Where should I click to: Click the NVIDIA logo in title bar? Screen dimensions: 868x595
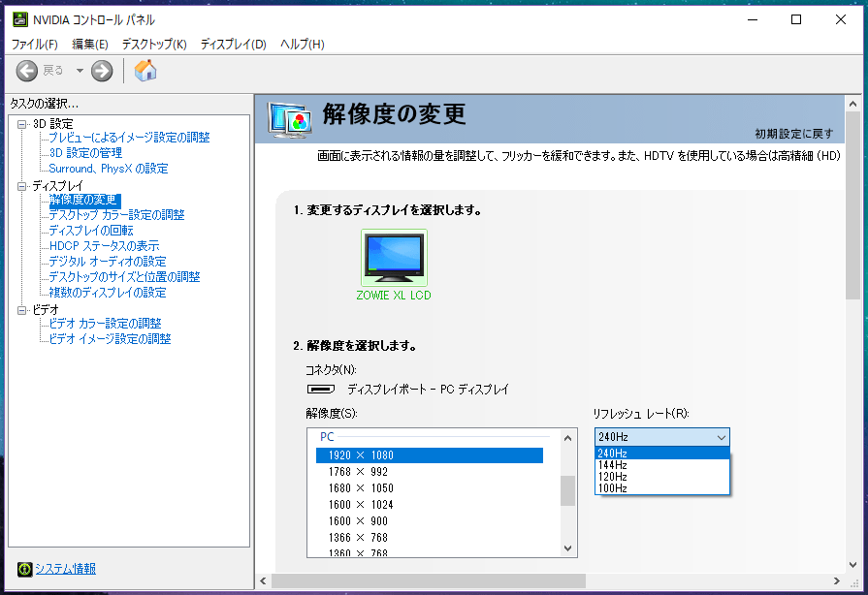(x=19, y=19)
